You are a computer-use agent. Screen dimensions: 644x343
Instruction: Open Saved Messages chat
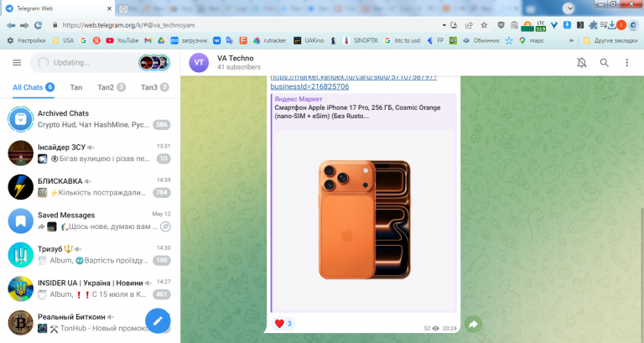90,221
